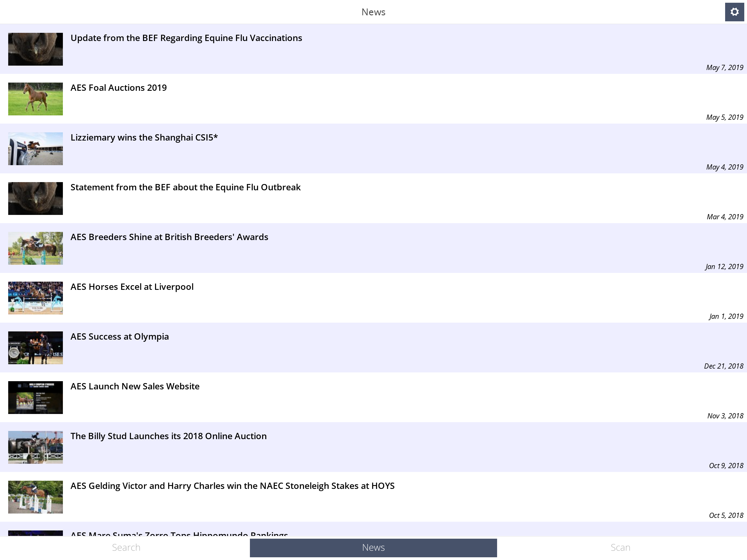Read 'Lizziemary wins the Shanghai CSI5*' story
The height and width of the screenshot is (560, 747).
click(373, 148)
